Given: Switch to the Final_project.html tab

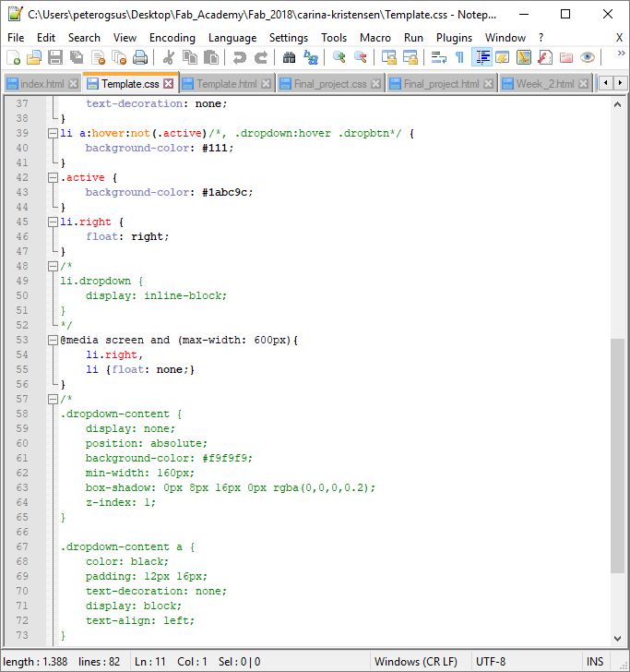Looking at the screenshot, I should (x=441, y=84).
